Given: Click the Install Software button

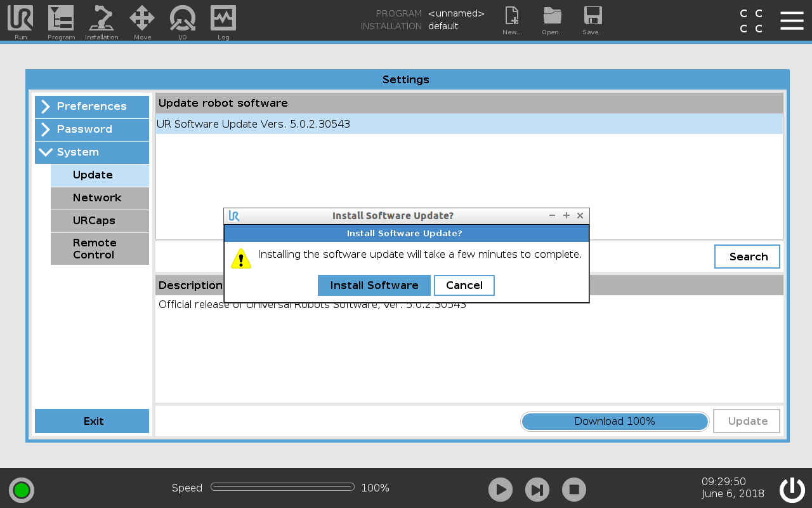Looking at the screenshot, I should click(x=374, y=286).
